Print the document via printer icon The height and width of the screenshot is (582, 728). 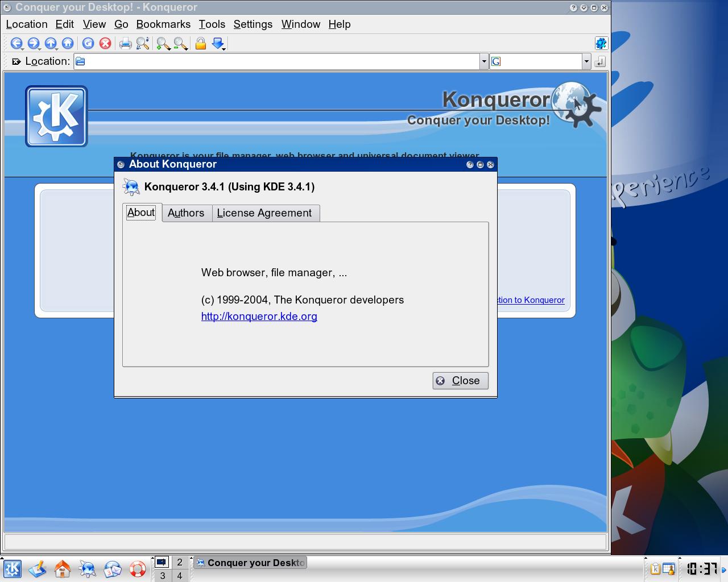click(x=126, y=43)
